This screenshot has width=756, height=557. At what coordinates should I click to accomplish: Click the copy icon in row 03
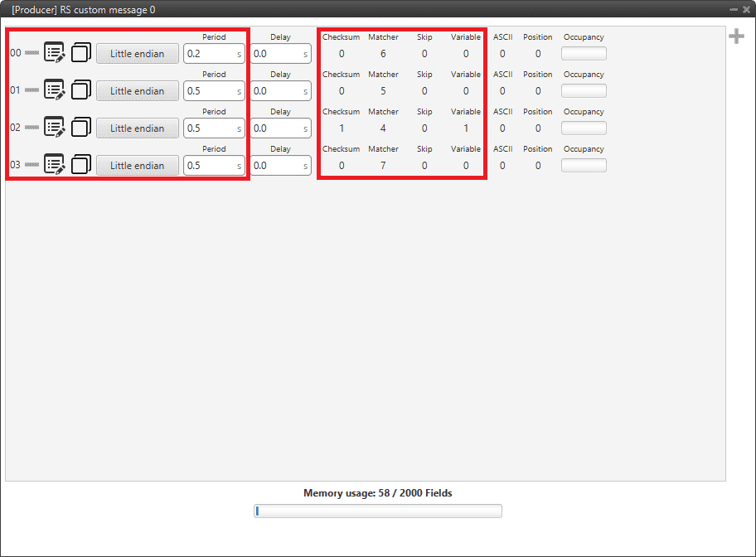coord(81,165)
